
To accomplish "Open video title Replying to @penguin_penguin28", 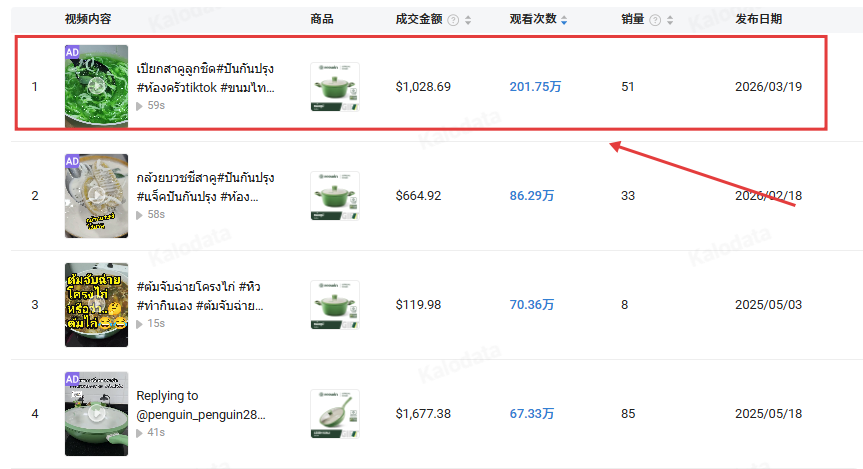I will 201,405.
